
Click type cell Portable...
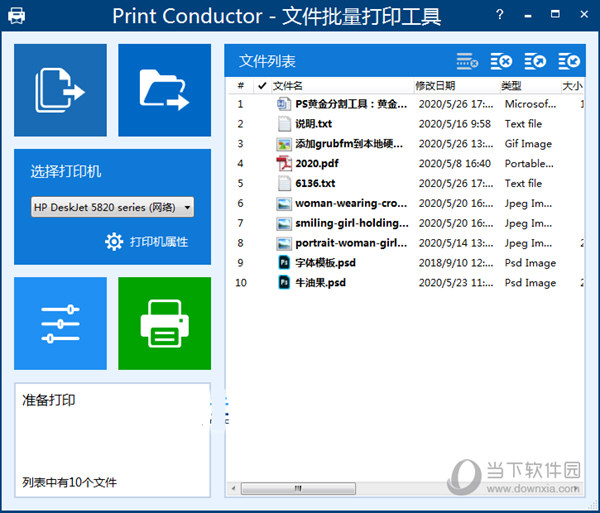(529, 164)
